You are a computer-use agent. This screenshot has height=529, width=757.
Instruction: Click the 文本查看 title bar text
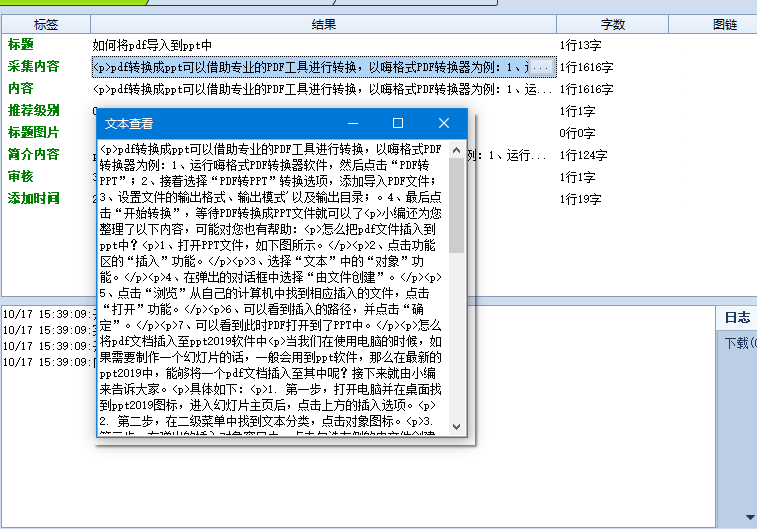click(129, 124)
